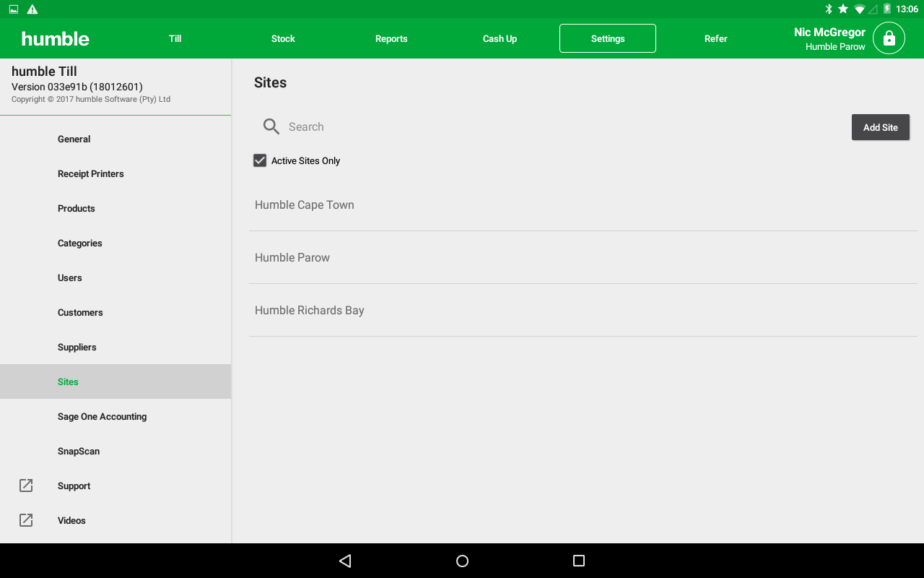Open Suppliers settings

(115, 347)
